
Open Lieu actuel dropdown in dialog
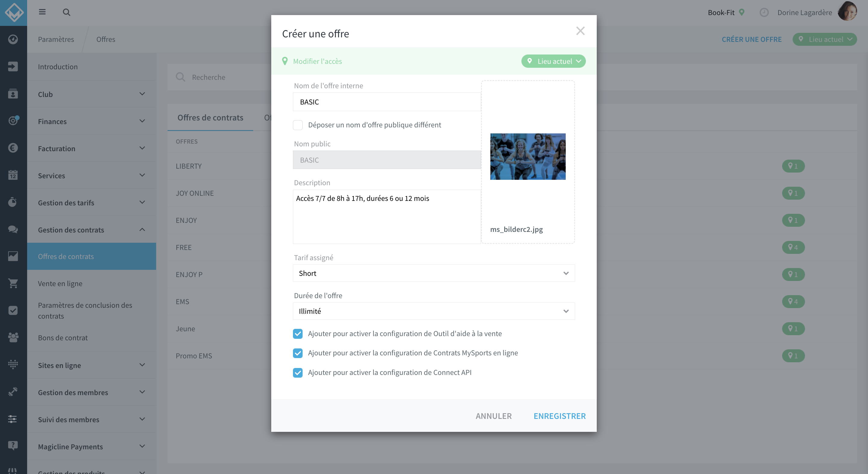tap(553, 61)
